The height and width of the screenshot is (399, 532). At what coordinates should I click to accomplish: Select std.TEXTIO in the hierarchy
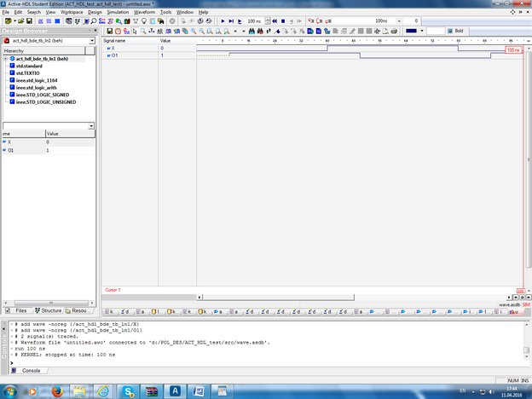[x=27, y=73]
